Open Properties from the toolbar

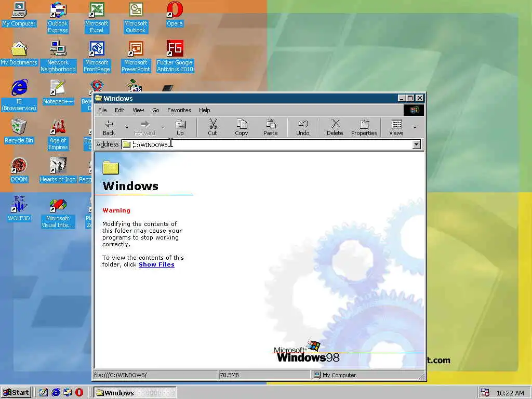pyautogui.click(x=364, y=128)
